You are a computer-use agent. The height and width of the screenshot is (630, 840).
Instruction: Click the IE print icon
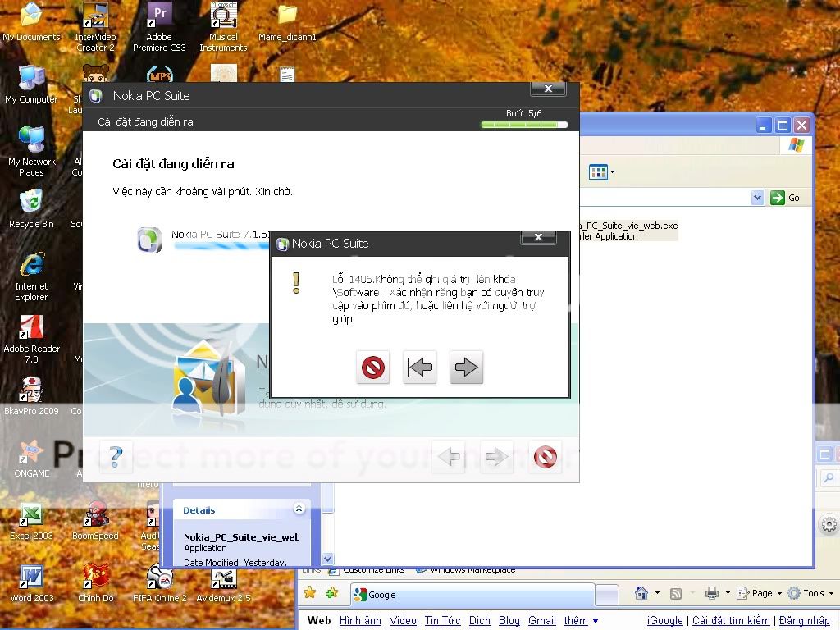[x=711, y=593]
